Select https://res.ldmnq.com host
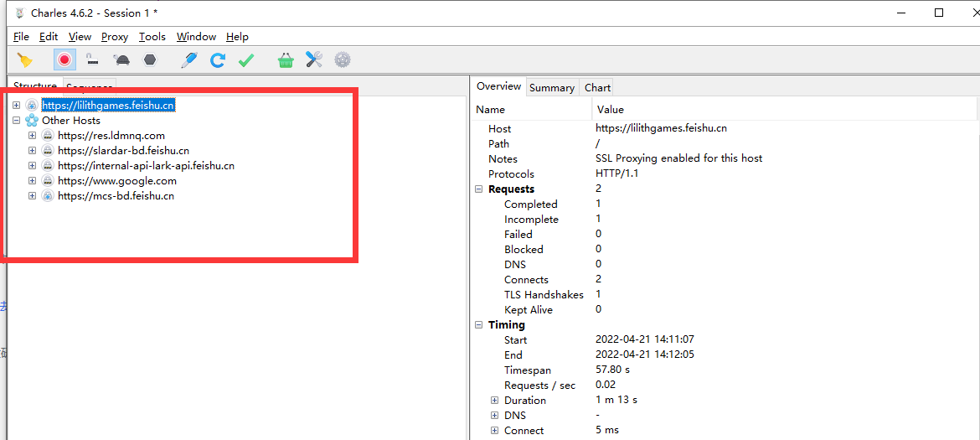The width and height of the screenshot is (980, 440). pyautogui.click(x=111, y=135)
